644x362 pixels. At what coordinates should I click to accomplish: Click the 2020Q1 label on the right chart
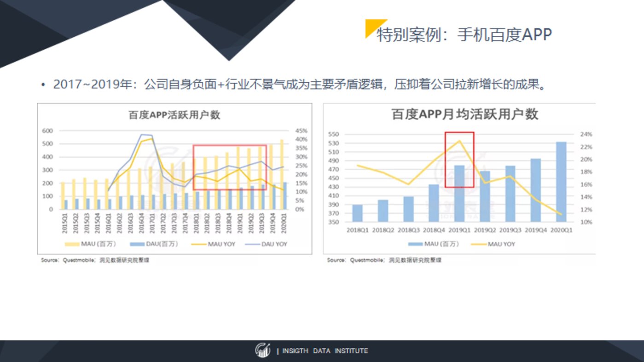tap(561, 230)
